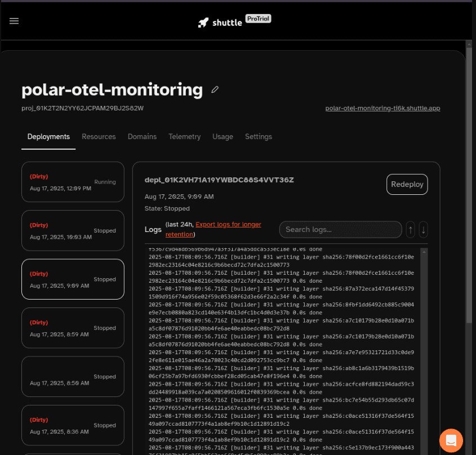Image resolution: width=476 pixels, height=455 pixels.
Task: Select the running 12:09 PM deployment
Action: pos(73,182)
